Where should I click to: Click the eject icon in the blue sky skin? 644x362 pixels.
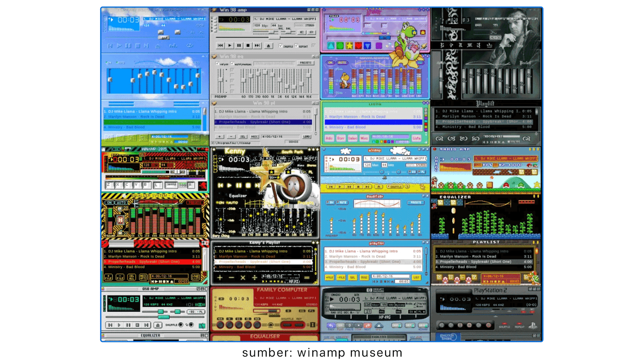(x=158, y=46)
